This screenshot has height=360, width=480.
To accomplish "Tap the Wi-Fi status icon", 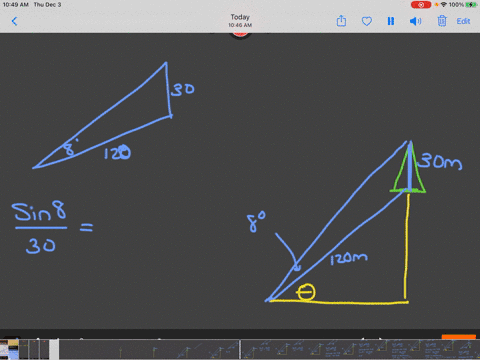I will [x=444, y=5].
